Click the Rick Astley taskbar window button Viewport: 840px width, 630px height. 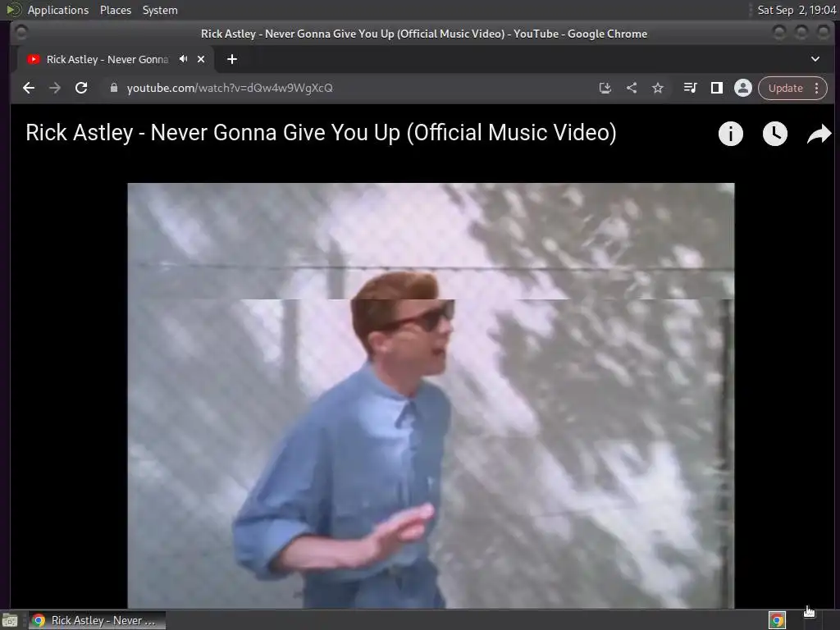point(97,620)
